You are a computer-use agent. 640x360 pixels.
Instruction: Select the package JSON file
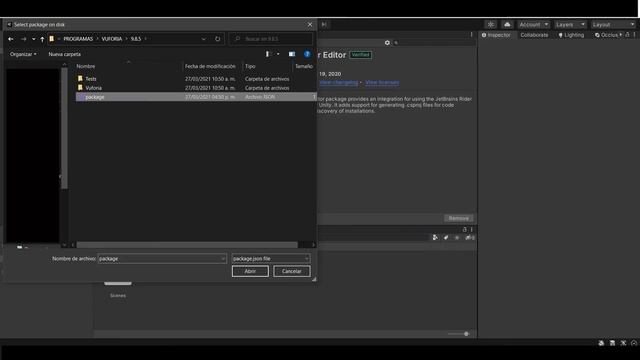[195, 97]
